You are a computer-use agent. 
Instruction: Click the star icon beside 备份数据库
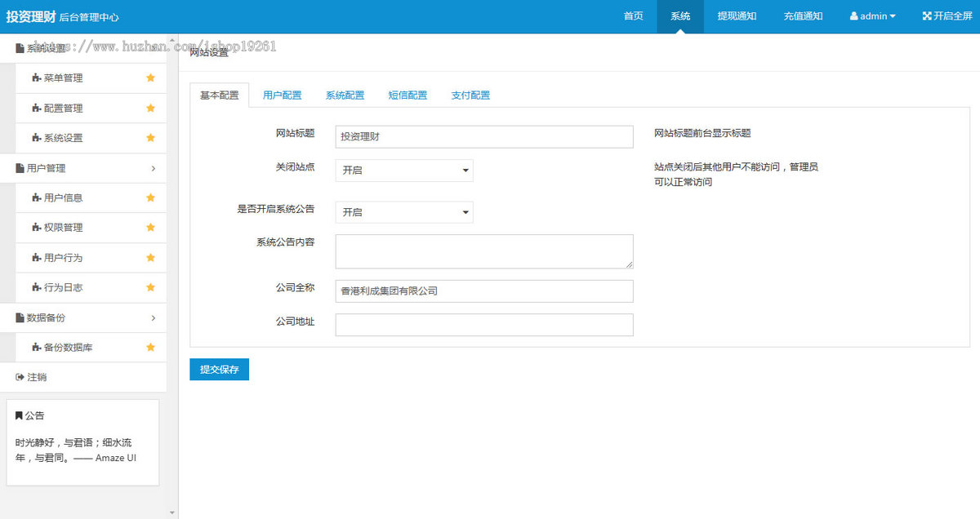150,347
